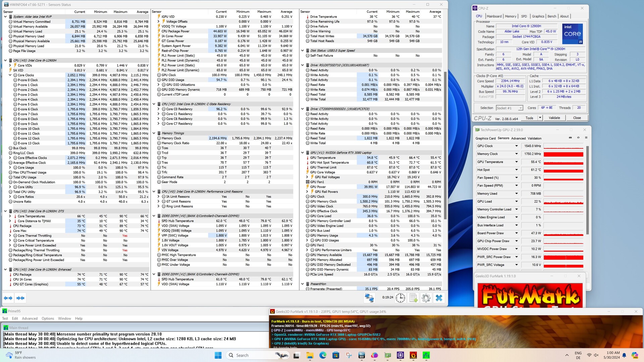Image resolution: width=644 pixels, height=362 pixels.
Task: Open GPU-Z hamburger menu icon
Action: (x=586, y=138)
